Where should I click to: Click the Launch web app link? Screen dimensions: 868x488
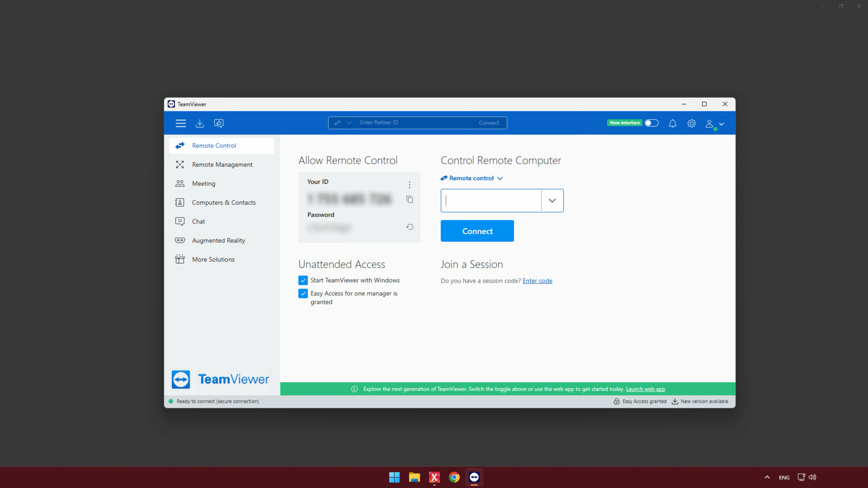(645, 389)
